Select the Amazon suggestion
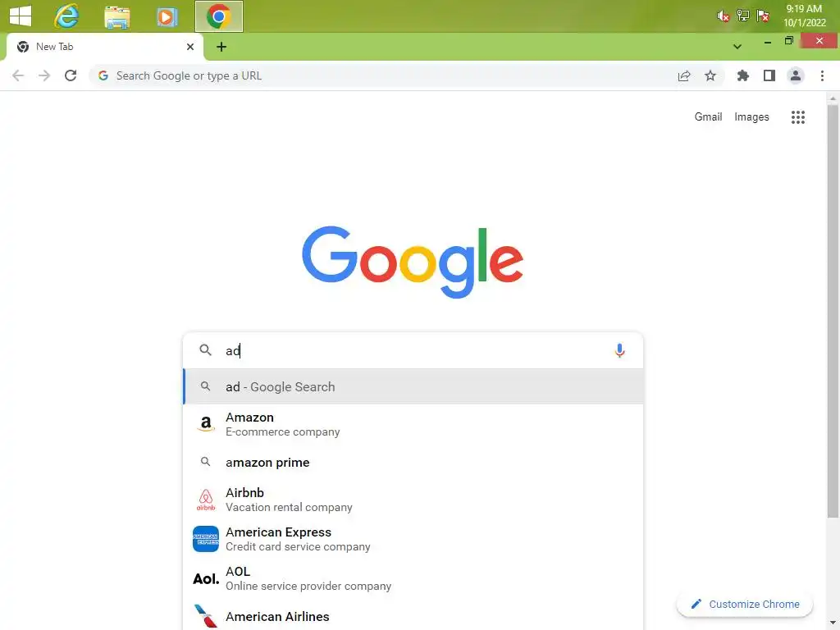The image size is (840, 630). click(413, 424)
